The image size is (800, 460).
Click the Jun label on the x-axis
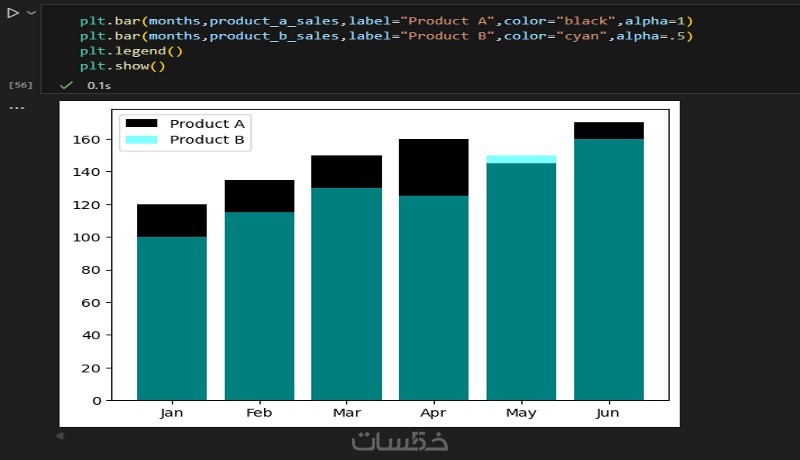(x=608, y=412)
